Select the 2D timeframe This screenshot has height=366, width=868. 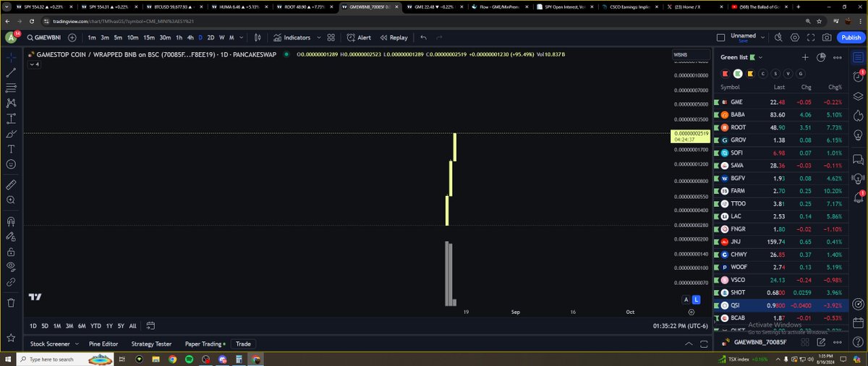tap(210, 38)
